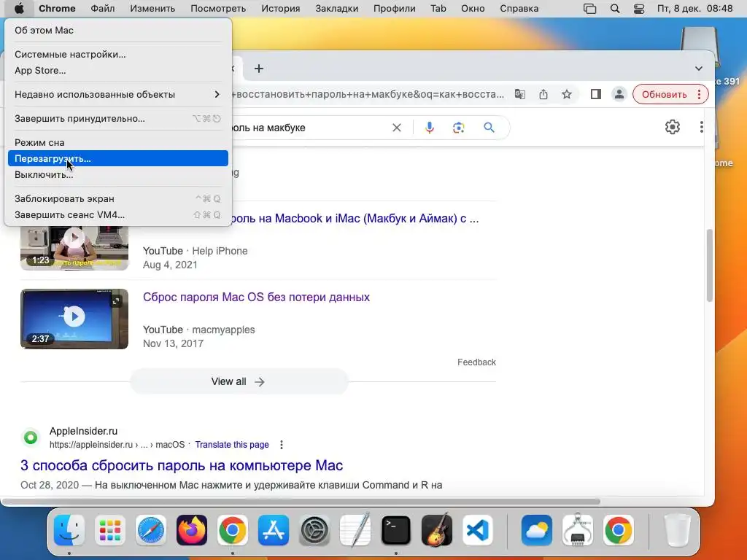Play the 1:23 video thumbnail
Screen dimensions: 747x560
point(74,248)
